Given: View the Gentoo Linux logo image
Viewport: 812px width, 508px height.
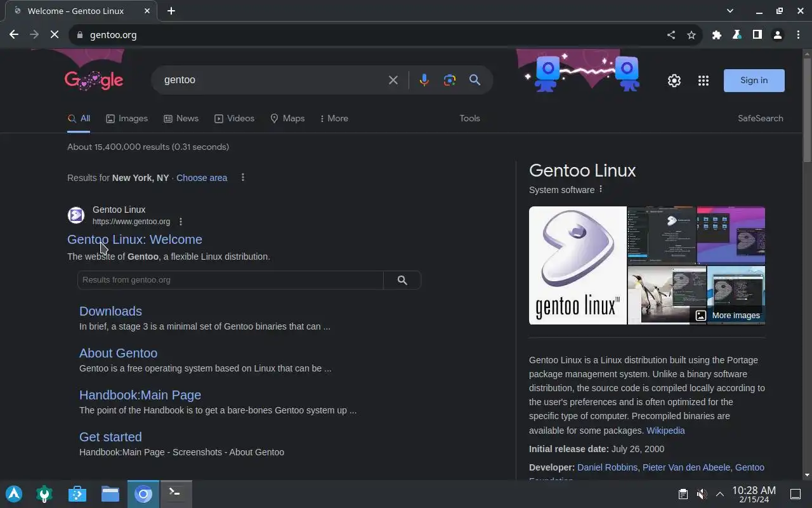Looking at the screenshot, I should (578, 265).
